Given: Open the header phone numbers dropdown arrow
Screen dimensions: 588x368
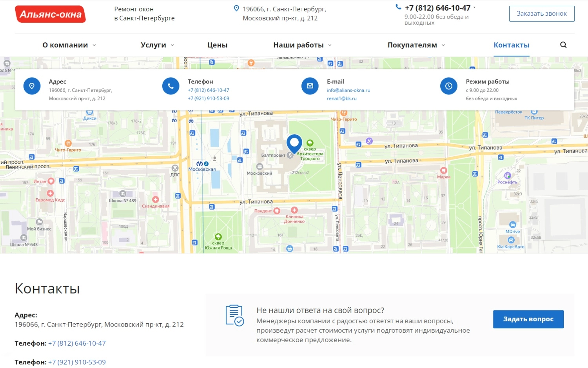Looking at the screenshot, I should [x=474, y=7].
